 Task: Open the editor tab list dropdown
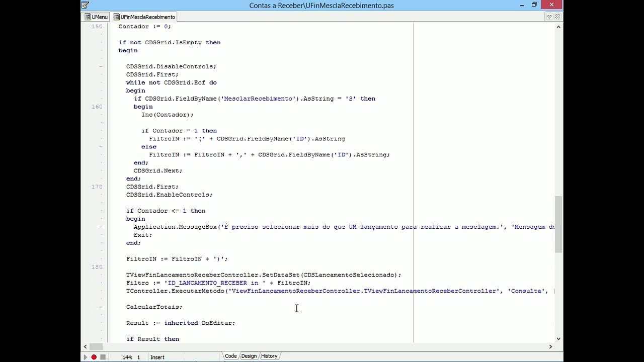click(x=550, y=17)
